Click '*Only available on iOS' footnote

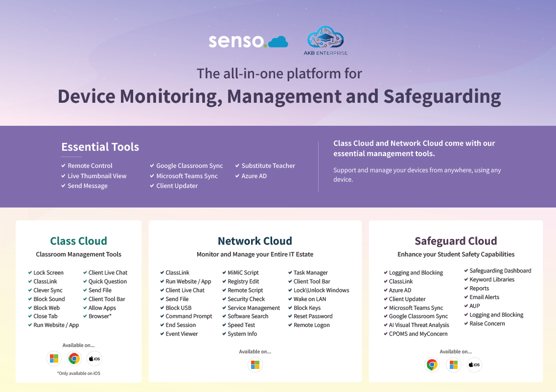[x=79, y=373]
